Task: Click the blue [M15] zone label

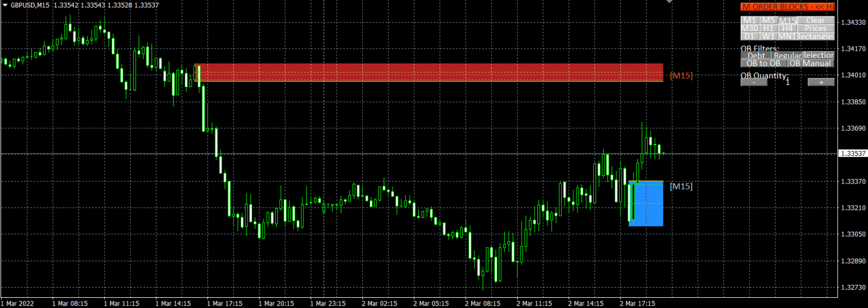Action: [x=681, y=186]
